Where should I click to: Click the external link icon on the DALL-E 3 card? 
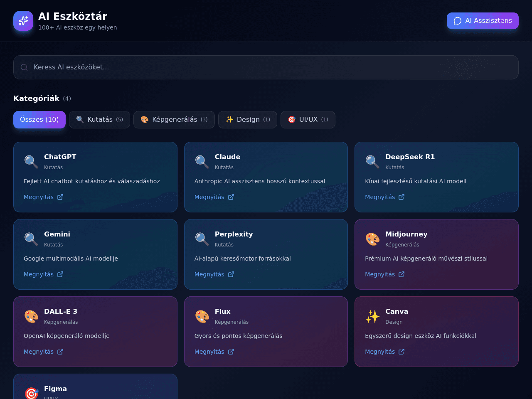(60, 352)
